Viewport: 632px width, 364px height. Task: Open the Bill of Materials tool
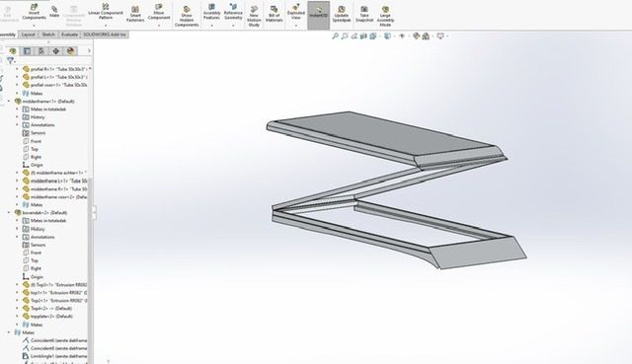click(275, 14)
